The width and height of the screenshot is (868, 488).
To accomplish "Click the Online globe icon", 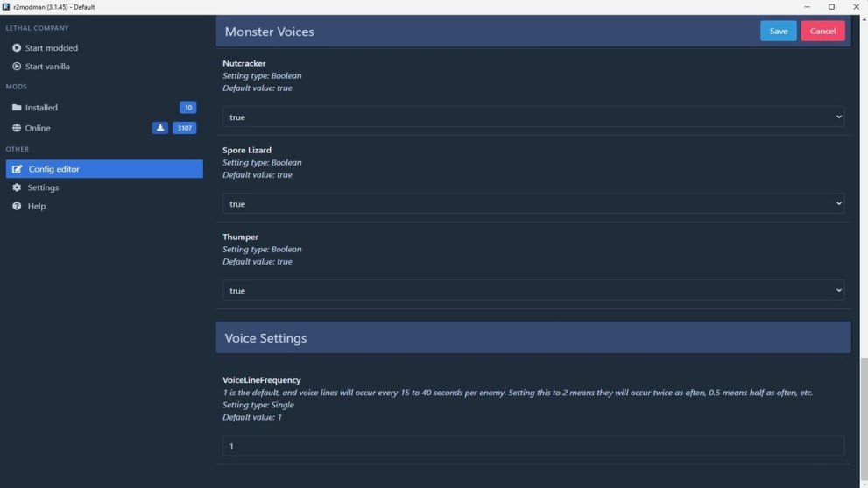I will (17, 128).
